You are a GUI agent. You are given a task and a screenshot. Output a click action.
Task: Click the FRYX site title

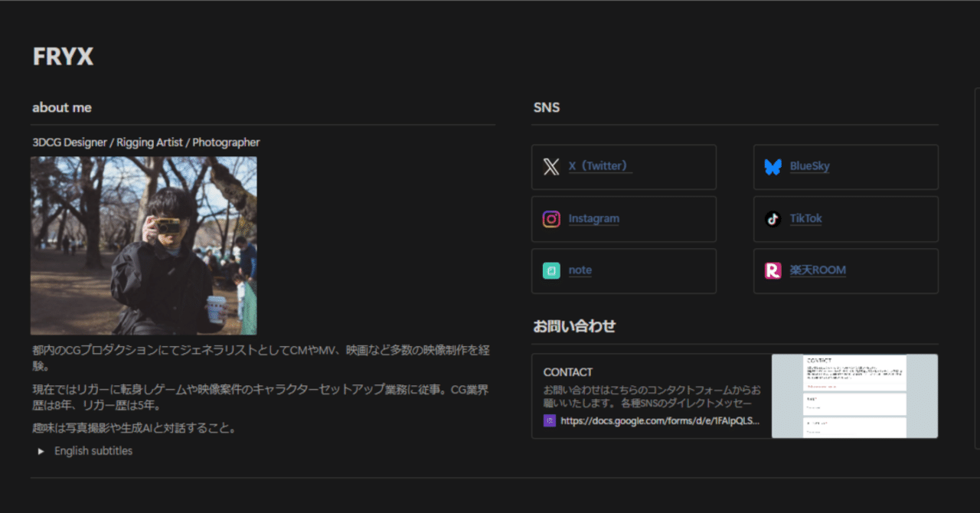click(63, 56)
